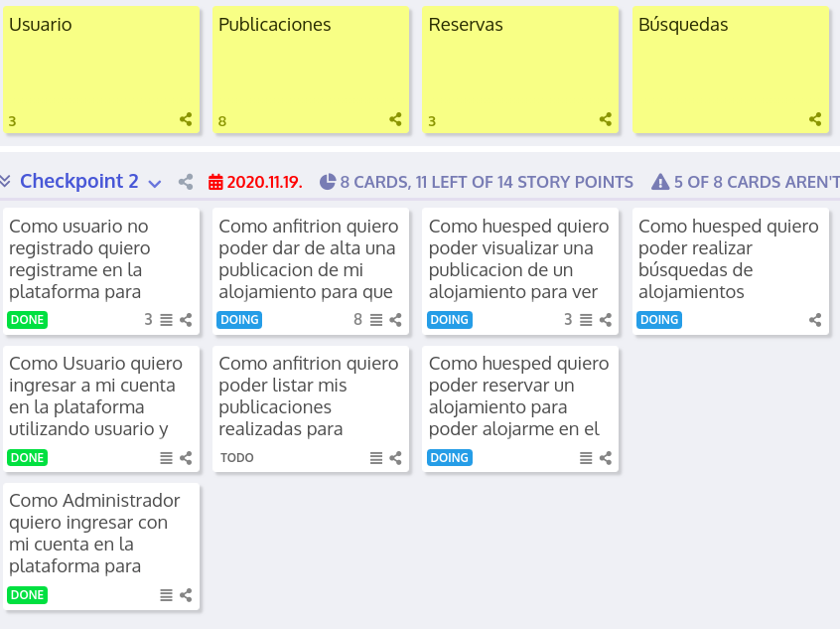Open Búsquedas epic card
The height and width of the screenshot is (629, 840).
click(x=731, y=70)
